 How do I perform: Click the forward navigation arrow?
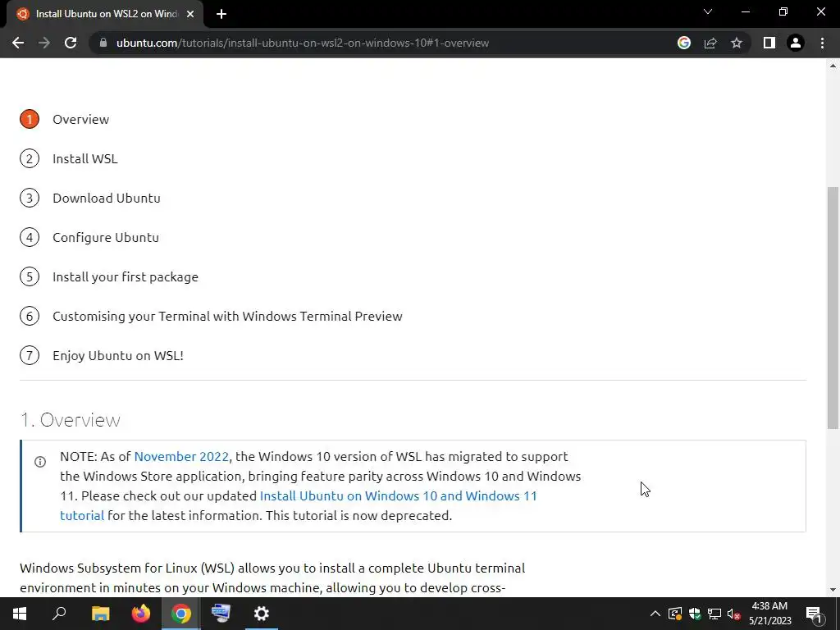pyautogui.click(x=44, y=43)
